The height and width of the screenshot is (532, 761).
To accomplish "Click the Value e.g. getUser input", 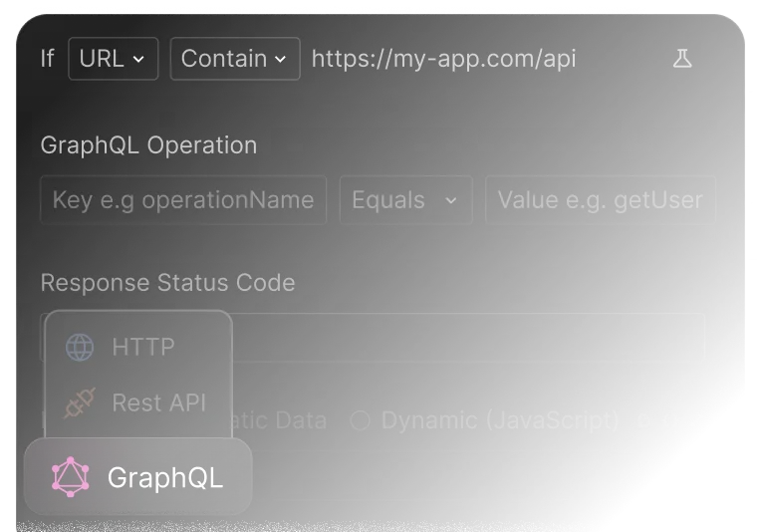I will tap(601, 200).
